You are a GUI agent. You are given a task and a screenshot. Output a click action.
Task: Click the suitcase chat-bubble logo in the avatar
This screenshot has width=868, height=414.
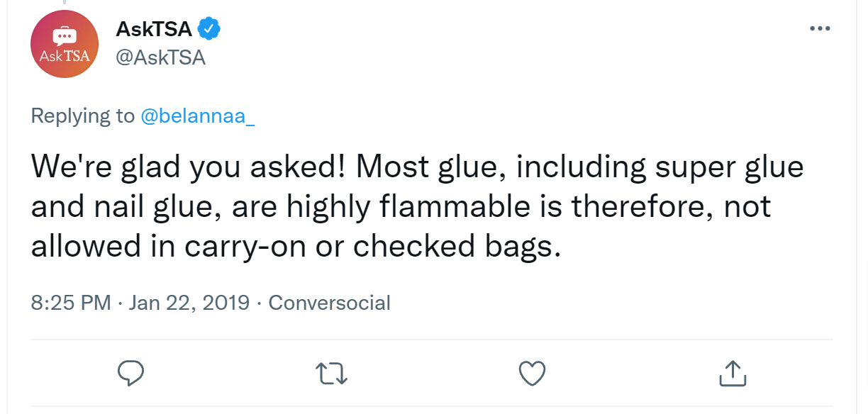pyautogui.click(x=65, y=35)
